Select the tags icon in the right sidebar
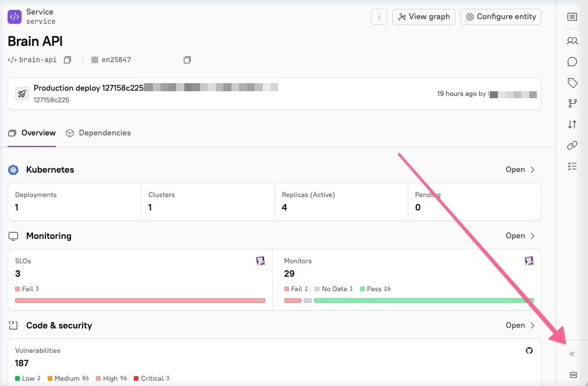 tap(572, 83)
